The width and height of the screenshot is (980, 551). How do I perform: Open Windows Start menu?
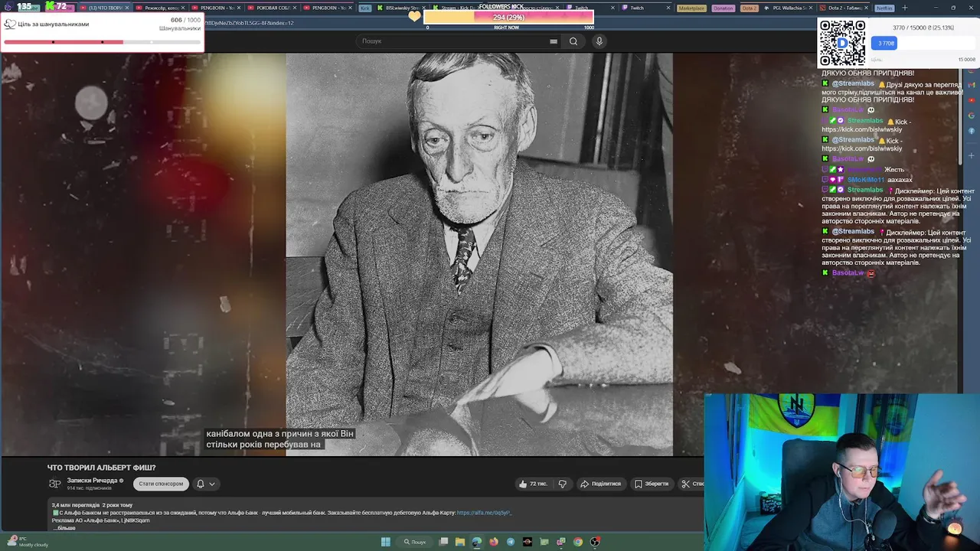[386, 542]
